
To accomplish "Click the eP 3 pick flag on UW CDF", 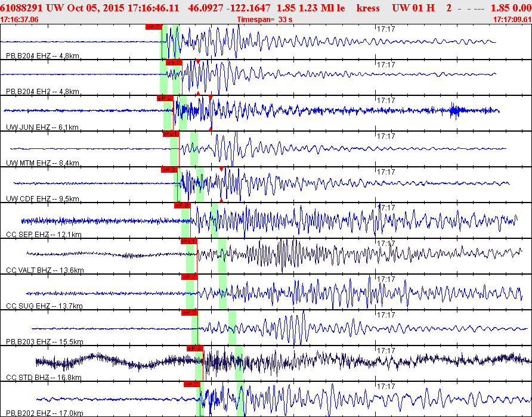I will [169, 170].
